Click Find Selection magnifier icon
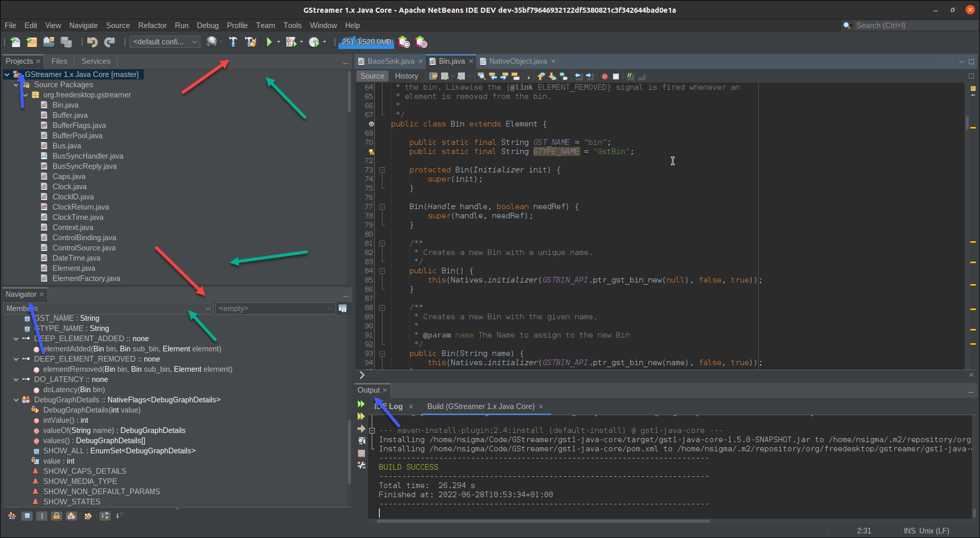980x538 pixels. (481, 76)
